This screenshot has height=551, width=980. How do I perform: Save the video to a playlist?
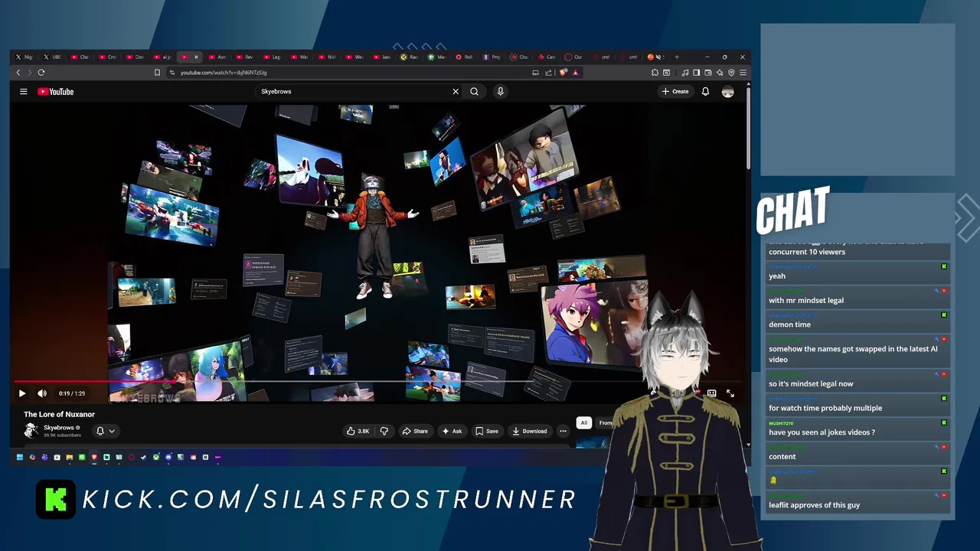[x=487, y=431]
